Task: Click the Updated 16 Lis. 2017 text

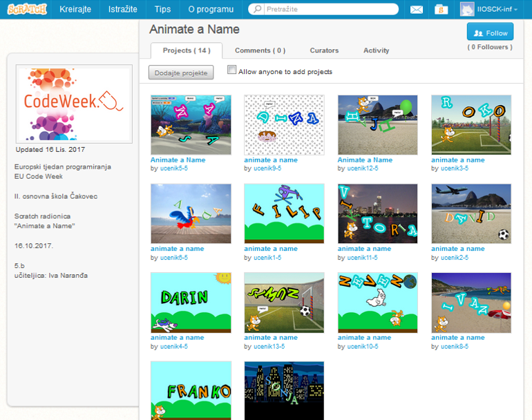Action: click(50, 150)
